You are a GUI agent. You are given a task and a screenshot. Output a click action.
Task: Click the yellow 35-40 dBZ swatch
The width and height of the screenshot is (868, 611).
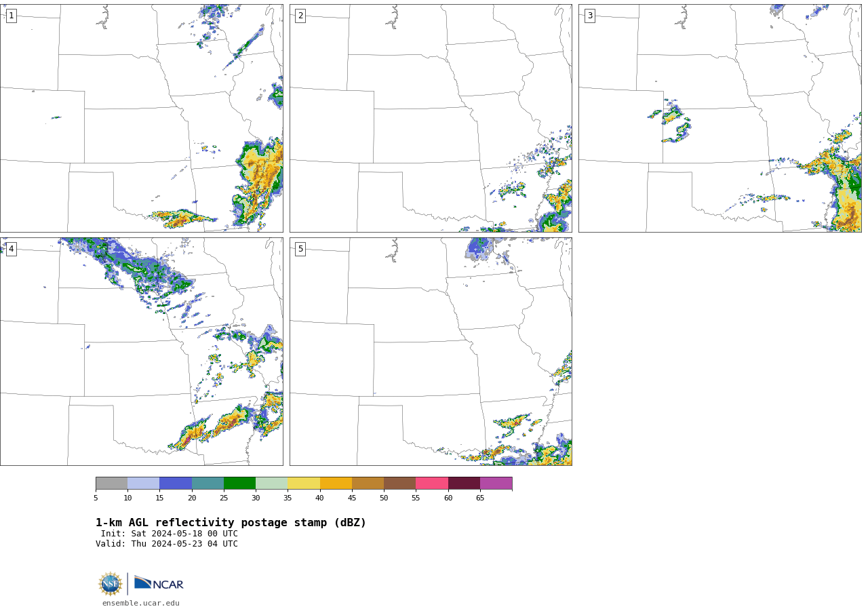tap(304, 484)
